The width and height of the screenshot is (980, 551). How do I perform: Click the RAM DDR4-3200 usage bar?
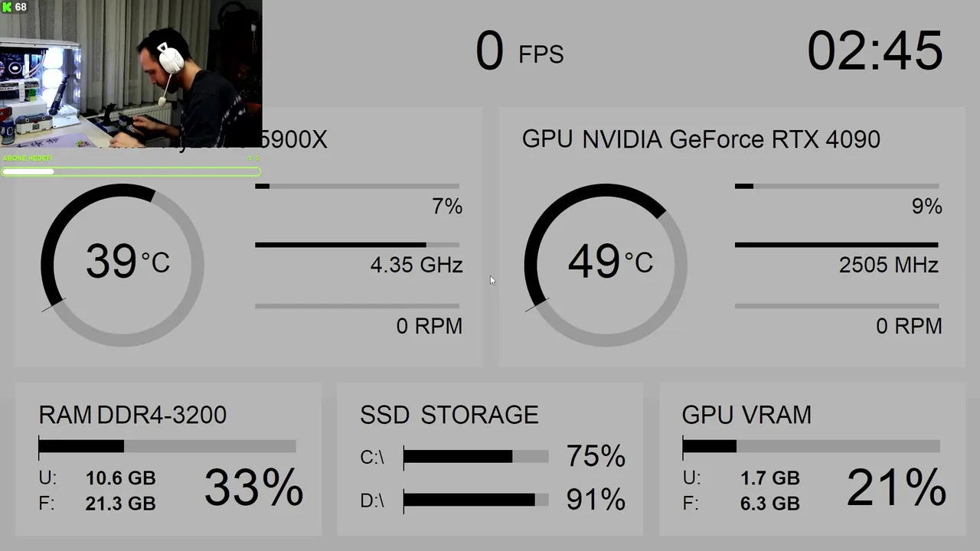pyautogui.click(x=167, y=446)
